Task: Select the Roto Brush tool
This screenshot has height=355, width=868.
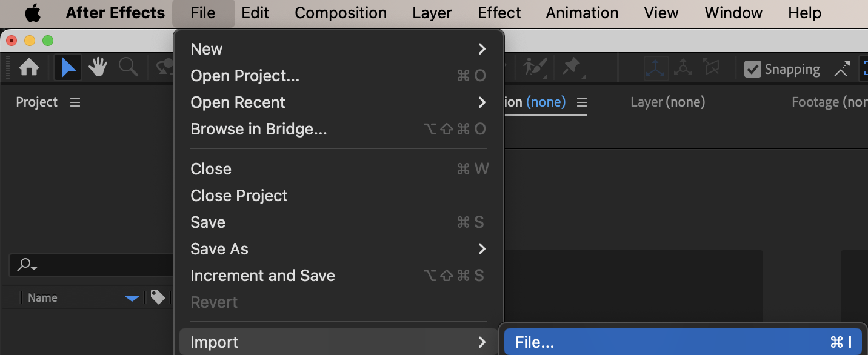Action: point(535,68)
